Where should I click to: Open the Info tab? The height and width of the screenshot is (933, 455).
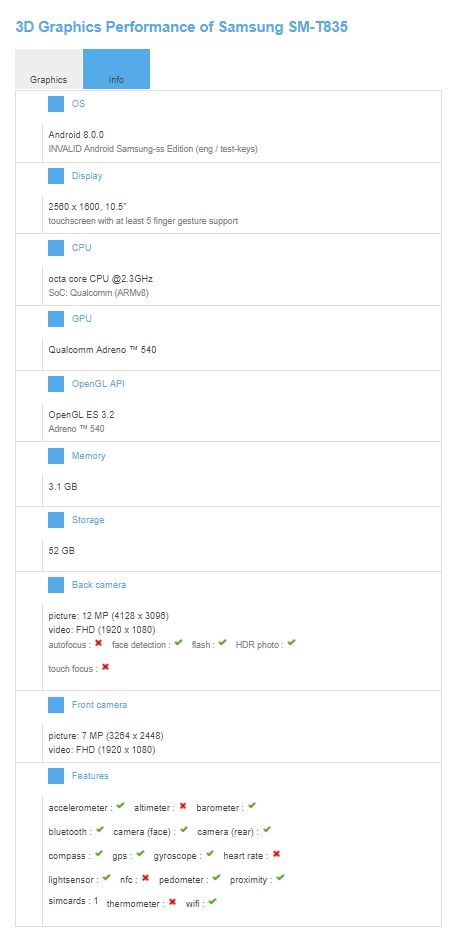click(117, 69)
